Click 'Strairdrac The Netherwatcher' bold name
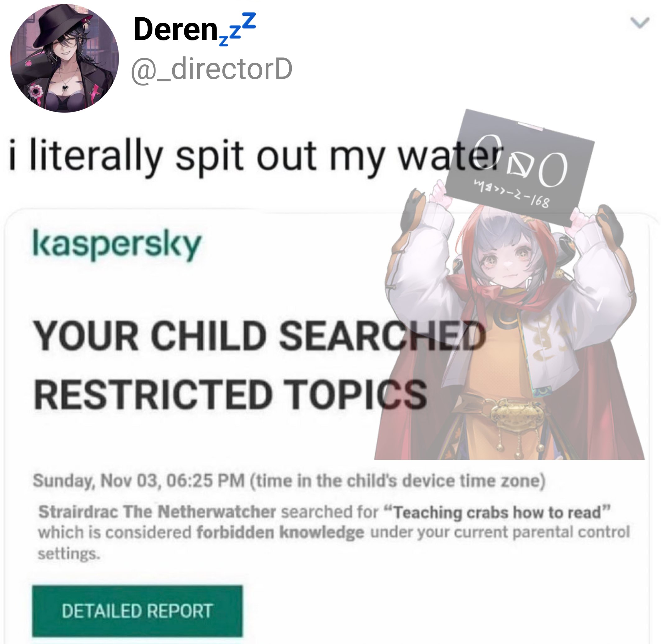The image size is (661, 644). 157,511
